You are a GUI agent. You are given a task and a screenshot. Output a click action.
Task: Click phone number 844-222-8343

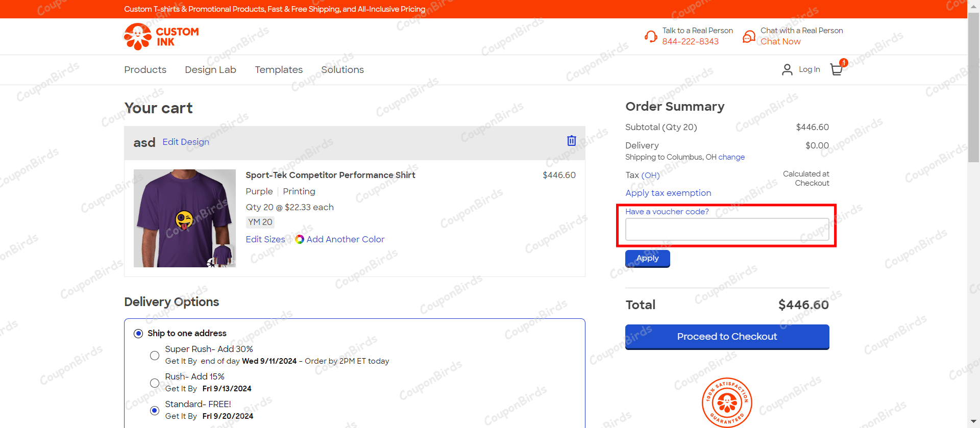[x=691, y=42]
